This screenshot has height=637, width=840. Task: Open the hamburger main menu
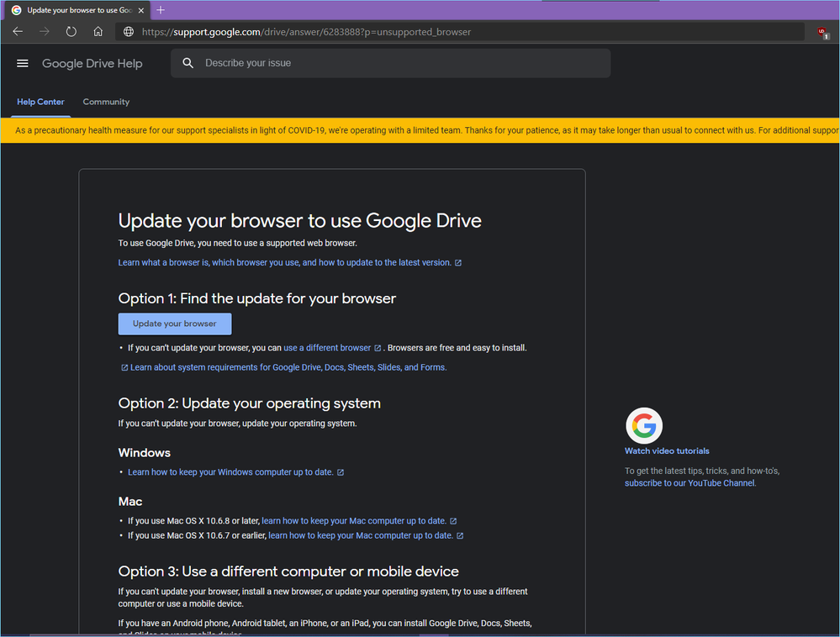(23, 63)
